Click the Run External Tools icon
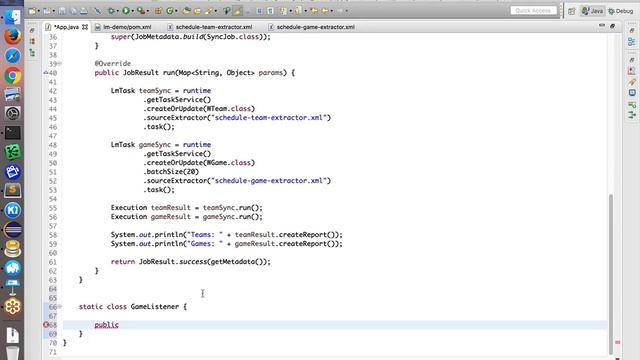The width and height of the screenshot is (640, 360). point(141,11)
